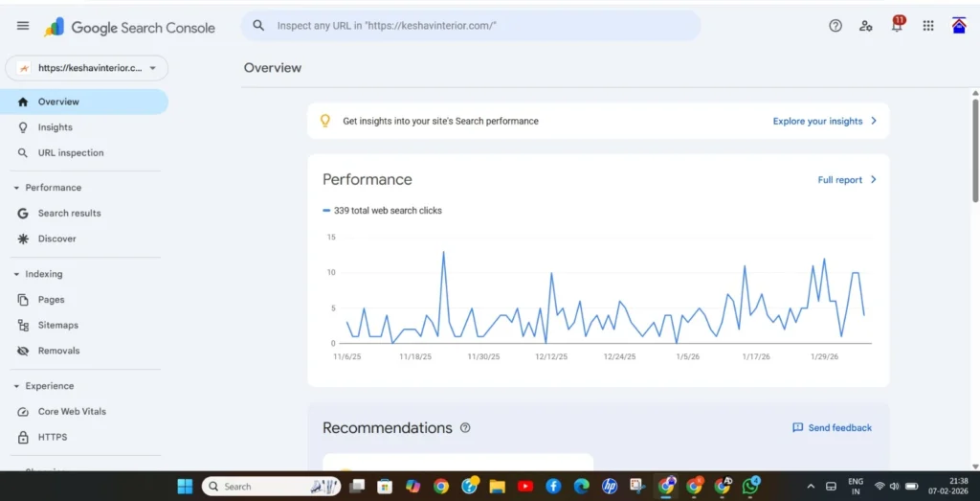Show hidden system tray icons
Image resolution: width=980 pixels, height=501 pixels.
coord(812,486)
